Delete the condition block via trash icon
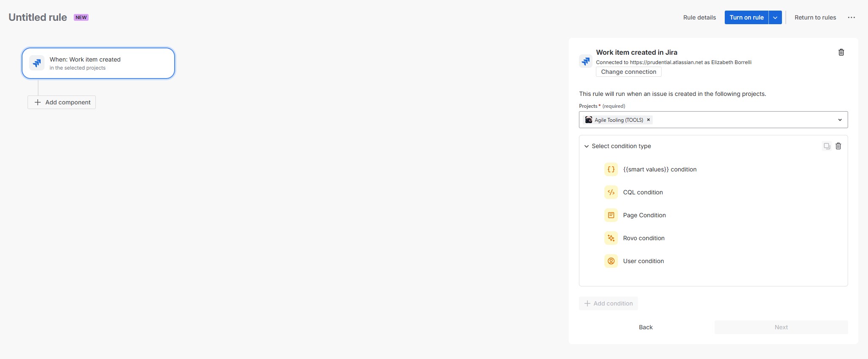Image resolution: width=868 pixels, height=359 pixels. [x=838, y=146]
